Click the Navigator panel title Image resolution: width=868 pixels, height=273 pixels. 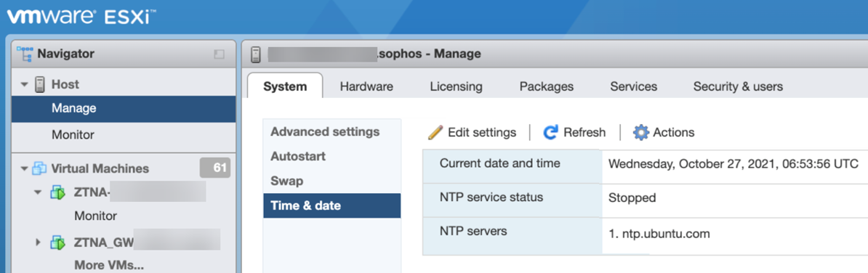coord(65,54)
